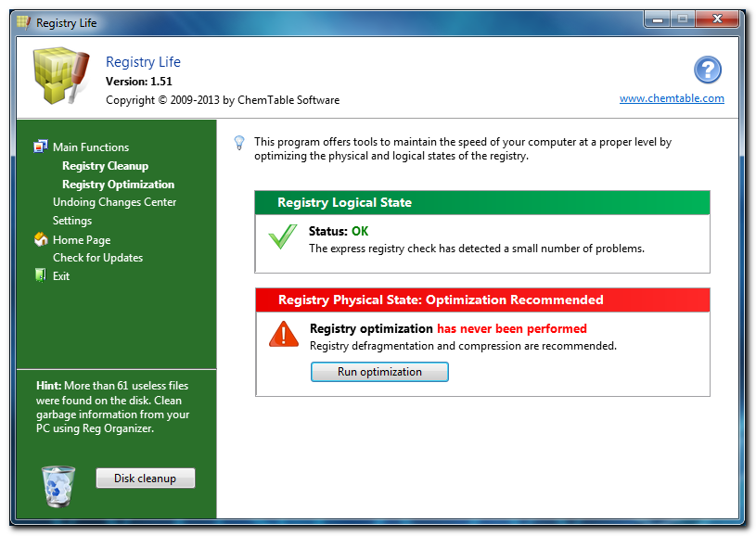This screenshot has height=536, width=756.
Task: Open Main Functions in the sidebar
Action: 91,147
